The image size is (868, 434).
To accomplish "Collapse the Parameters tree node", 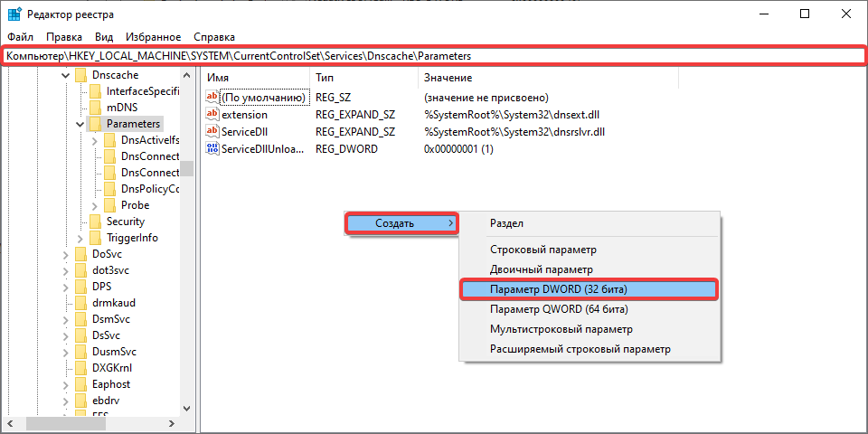I will coord(80,124).
